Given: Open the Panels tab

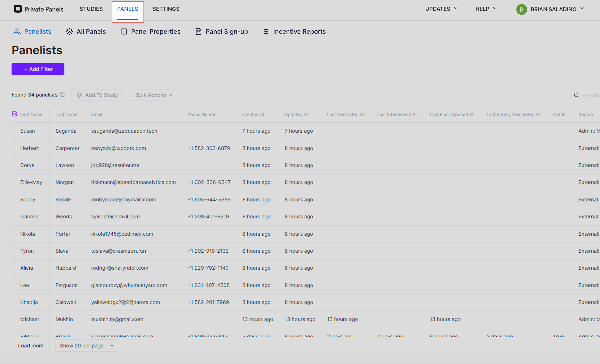Looking at the screenshot, I should pos(128,9).
